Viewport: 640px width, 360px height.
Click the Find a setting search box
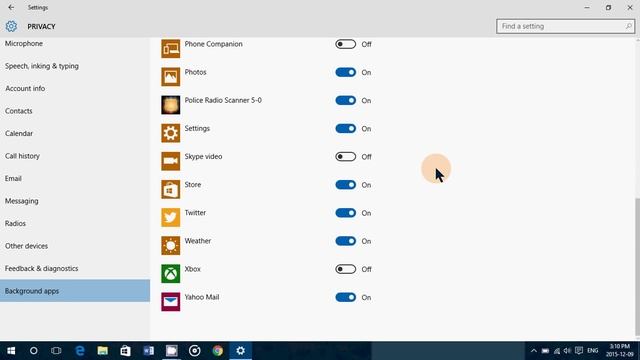tap(565, 26)
